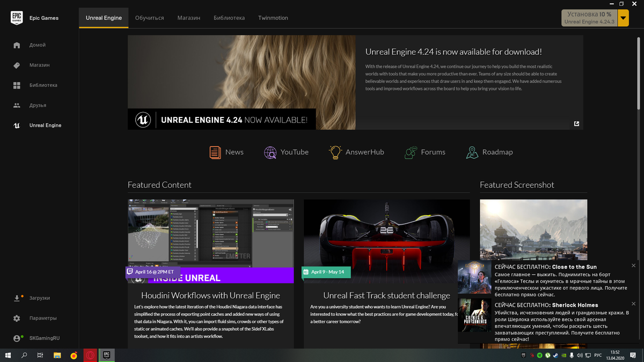The image size is (644, 362).
Task: Click the Roadmap map pin icon
Action: [x=472, y=152]
